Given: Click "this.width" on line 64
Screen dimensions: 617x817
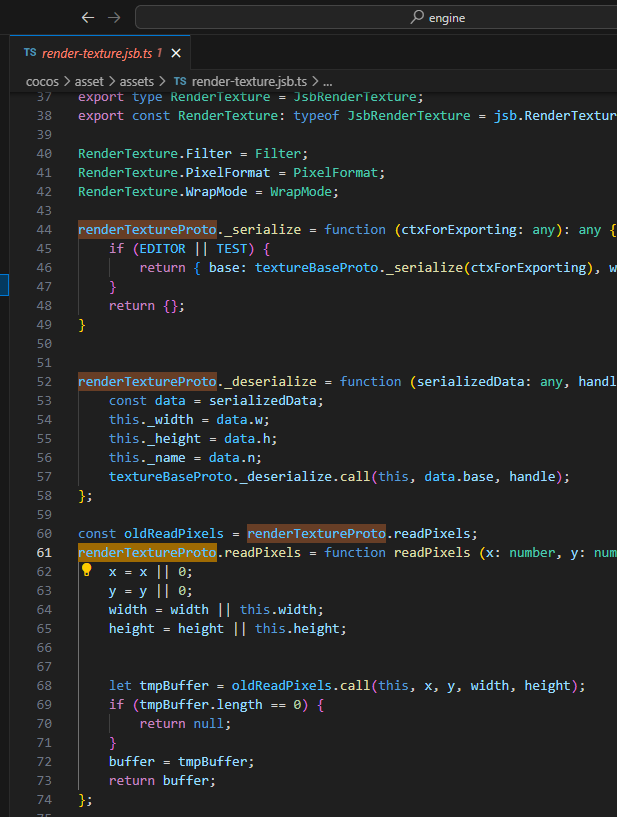Looking at the screenshot, I should [x=278, y=610].
